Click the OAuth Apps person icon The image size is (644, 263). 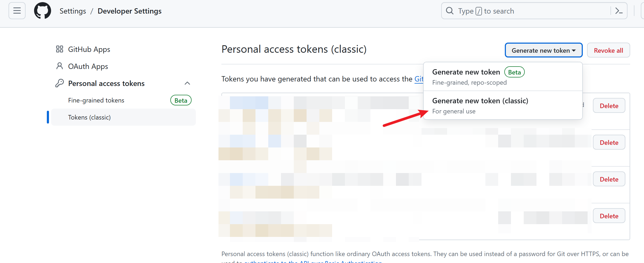pyautogui.click(x=60, y=66)
